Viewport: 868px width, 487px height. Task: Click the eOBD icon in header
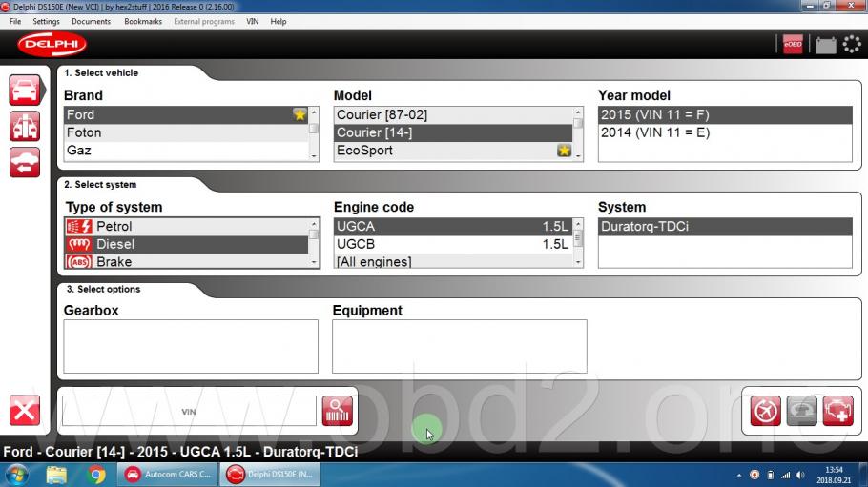pyautogui.click(x=793, y=44)
